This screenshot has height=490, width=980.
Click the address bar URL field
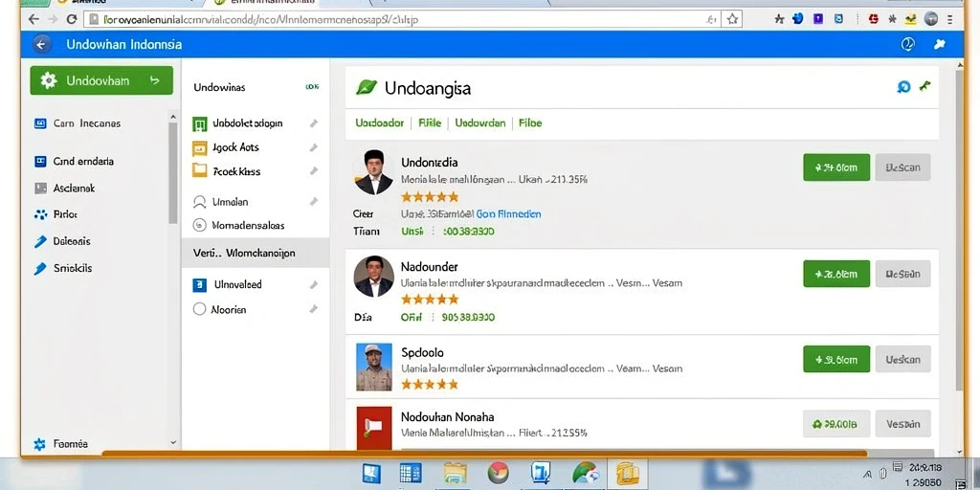coord(400,19)
